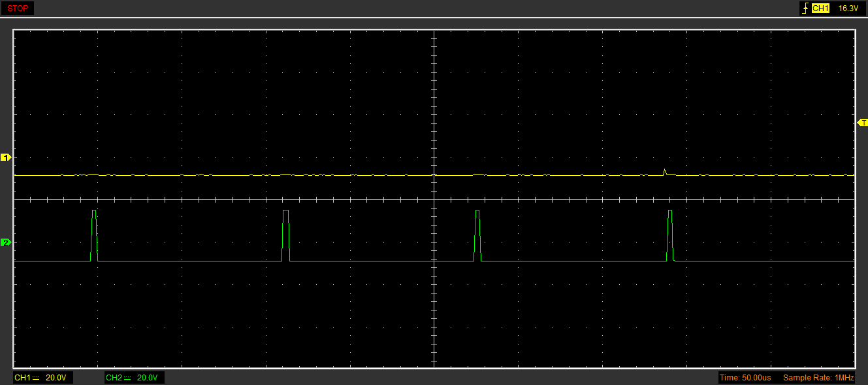
Task: Open the CH2 20.0V scale setting
Action: [147, 378]
